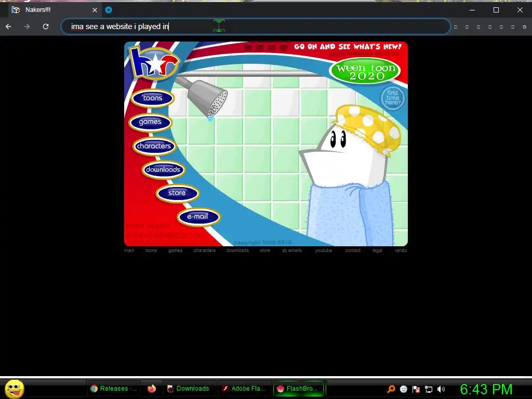Image resolution: width=532 pixels, height=399 pixels.
Task: Open the network monitor tray icon
Action: pyautogui.click(x=429, y=390)
